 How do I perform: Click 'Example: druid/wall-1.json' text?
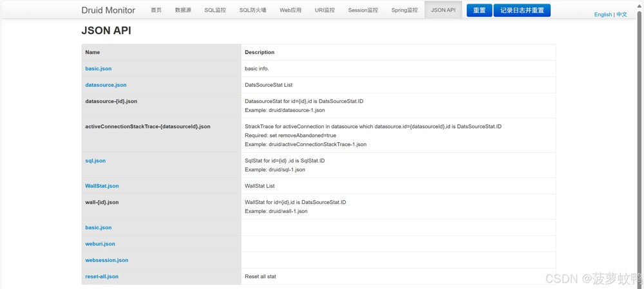coord(276,211)
